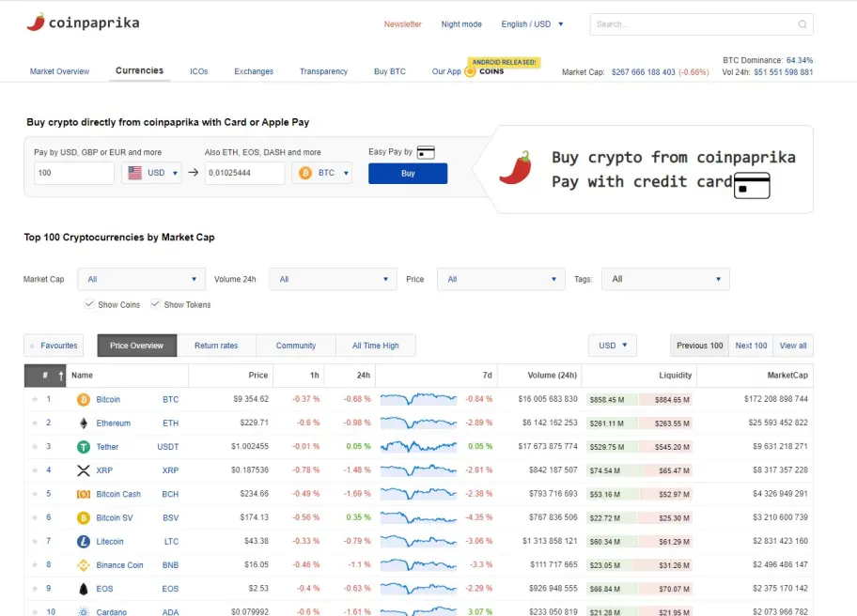Click the coinpaprika chili pepper logo
This screenshot has height=616, width=857.
tap(36, 23)
